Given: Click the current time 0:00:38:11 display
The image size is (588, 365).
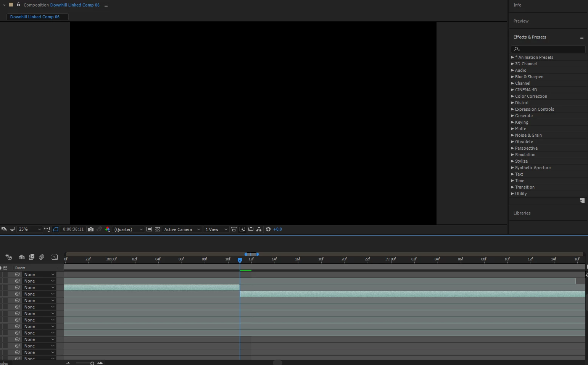Looking at the screenshot, I should click(x=73, y=229).
